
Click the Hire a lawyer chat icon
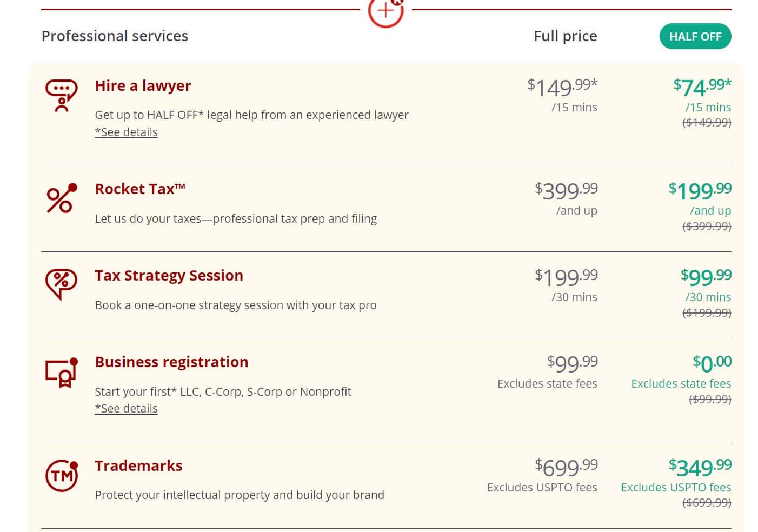click(61, 95)
